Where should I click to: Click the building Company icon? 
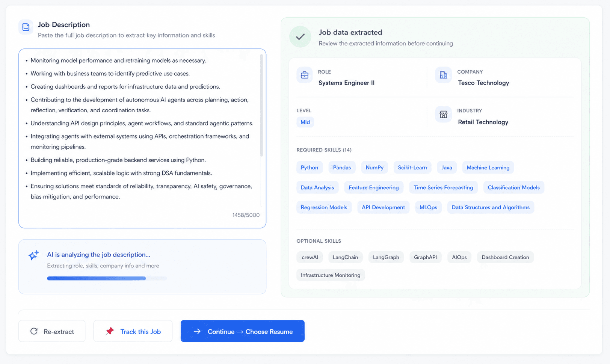coord(443,75)
